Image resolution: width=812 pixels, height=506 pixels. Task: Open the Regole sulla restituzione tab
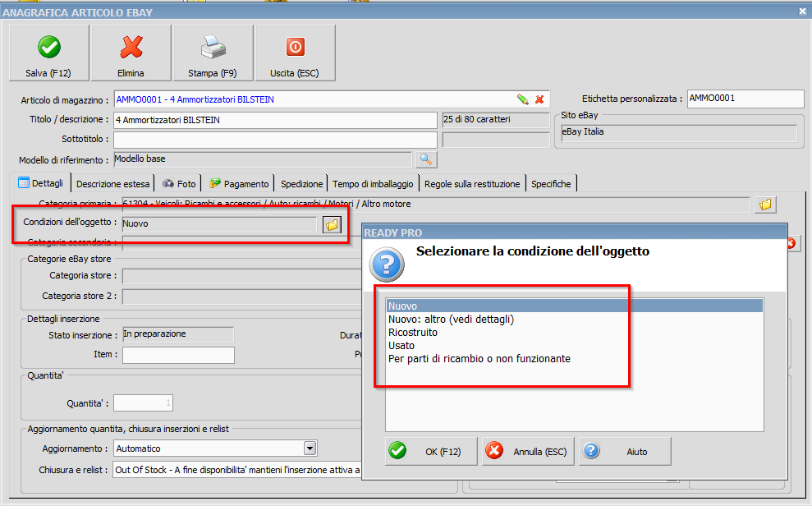(x=472, y=184)
